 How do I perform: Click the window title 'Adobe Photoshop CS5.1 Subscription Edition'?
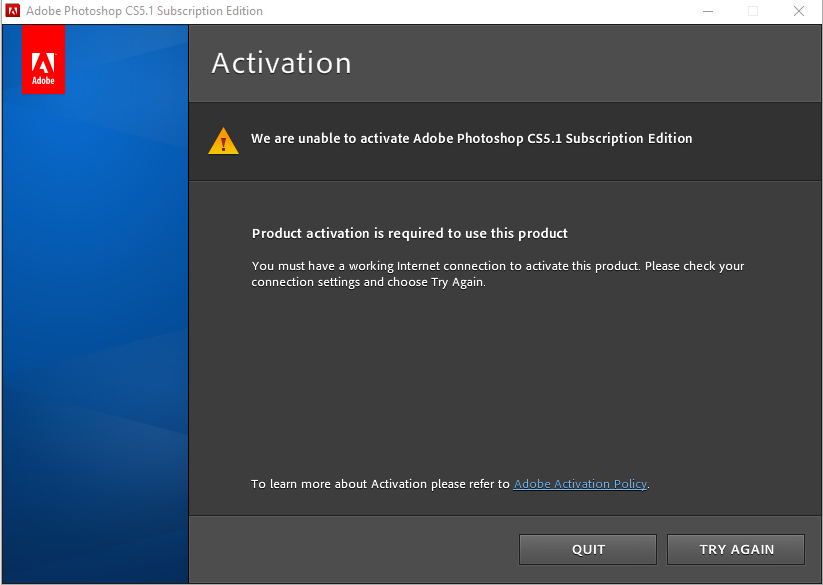[x=144, y=11]
